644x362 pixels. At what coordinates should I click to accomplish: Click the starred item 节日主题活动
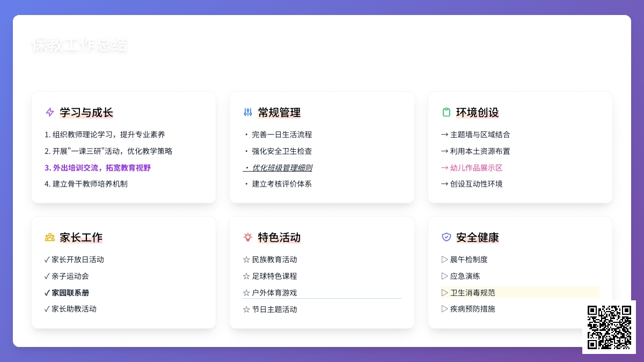270,309
